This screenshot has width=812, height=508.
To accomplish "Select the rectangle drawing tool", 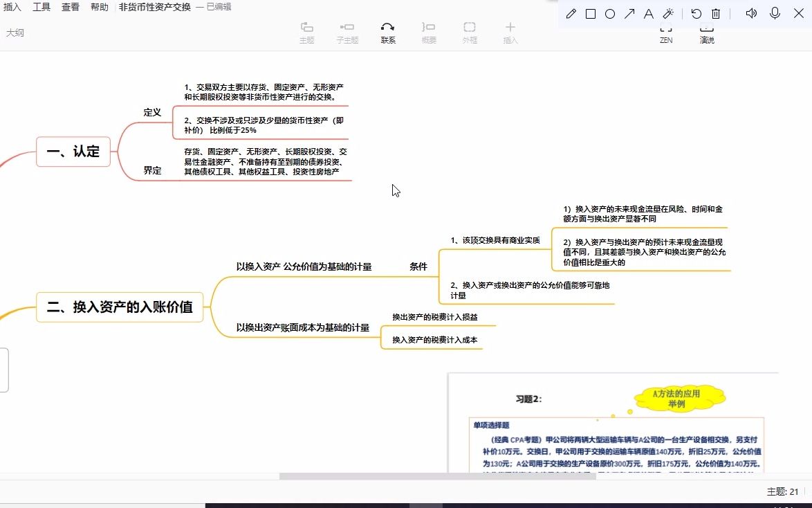I will coord(590,12).
